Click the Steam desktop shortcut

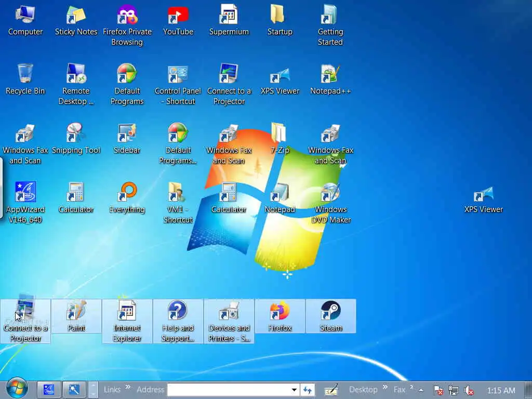(x=330, y=316)
